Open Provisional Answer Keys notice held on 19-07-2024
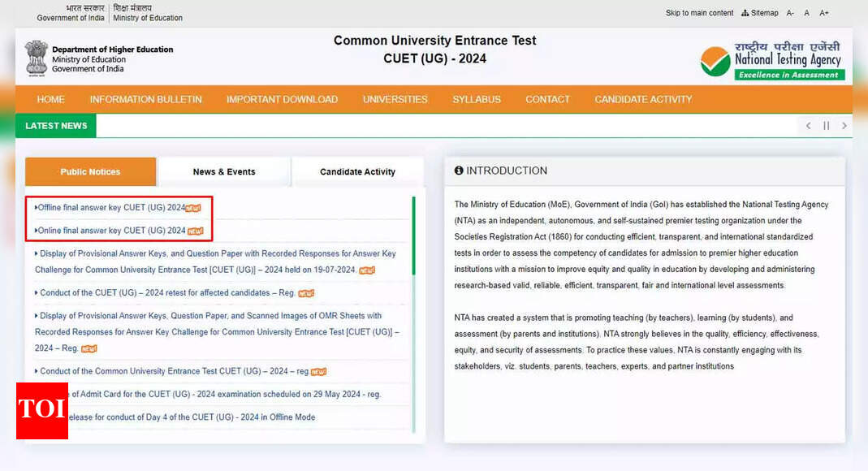The image size is (868, 471). click(x=215, y=261)
